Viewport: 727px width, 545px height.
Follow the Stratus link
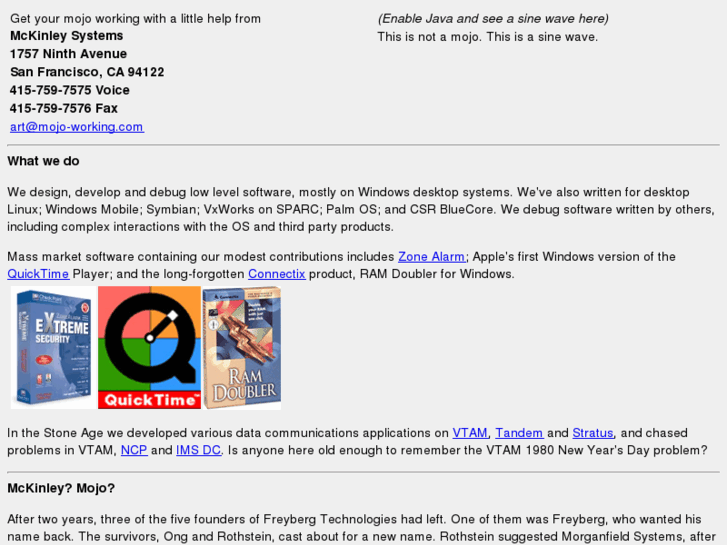593,433
